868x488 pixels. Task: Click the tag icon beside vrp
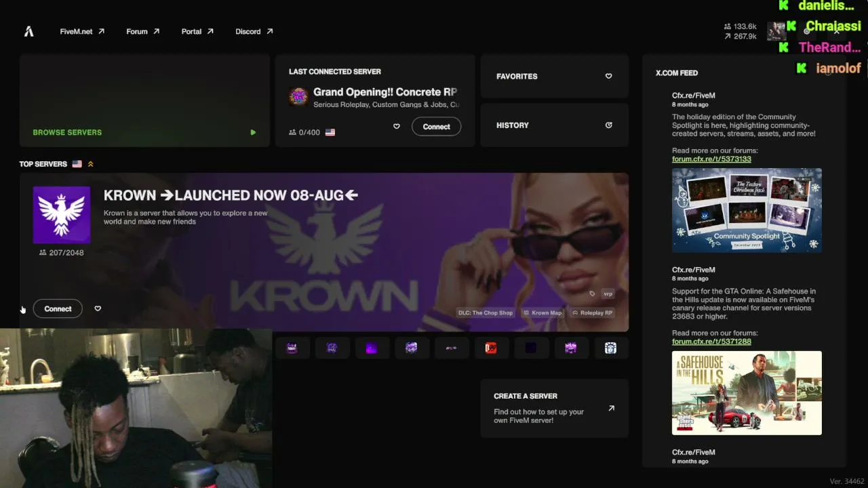[592, 293]
